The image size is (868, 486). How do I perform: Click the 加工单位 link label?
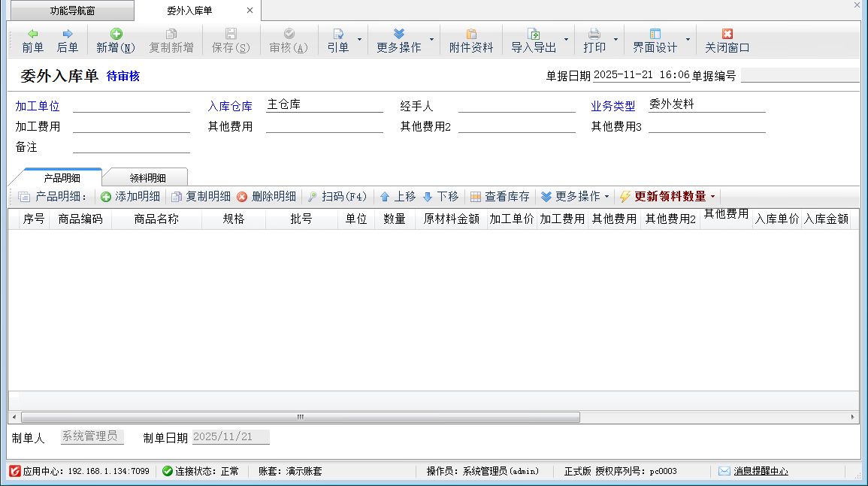[x=38, y=107]
